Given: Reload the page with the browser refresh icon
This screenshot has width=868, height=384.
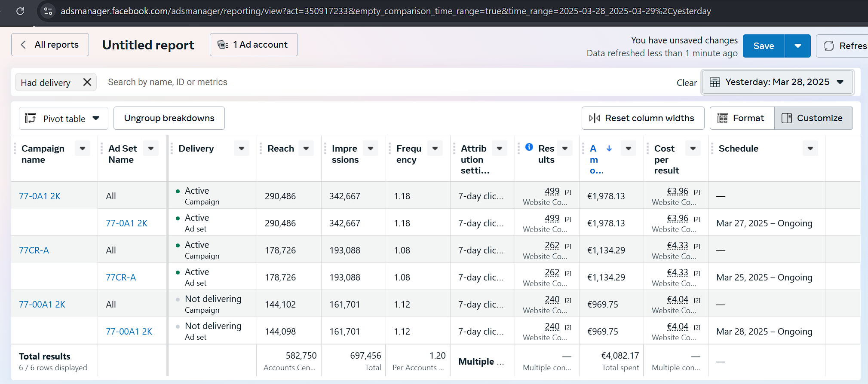Looking at the screenshot, I should pos(20,11).
